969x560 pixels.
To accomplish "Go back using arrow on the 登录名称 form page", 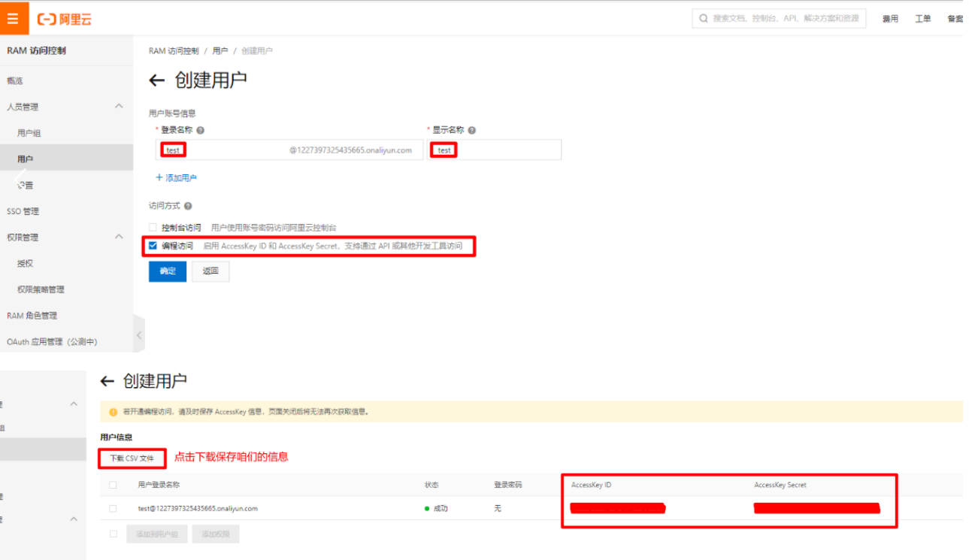I will [x=156, y=80].
